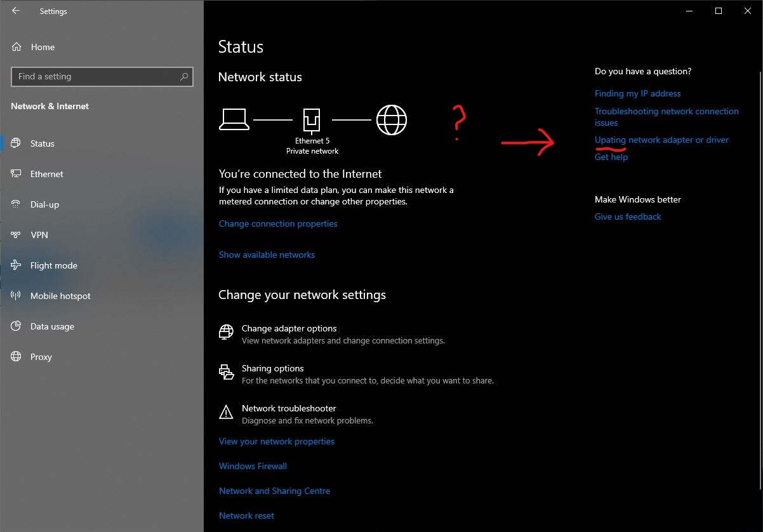
Task: Click the laptop icon in network diagram
Action: coord(234,119)
